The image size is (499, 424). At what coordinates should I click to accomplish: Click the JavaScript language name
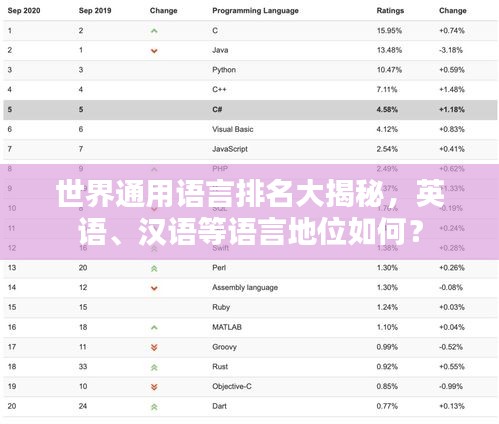[x=230, y=149]
